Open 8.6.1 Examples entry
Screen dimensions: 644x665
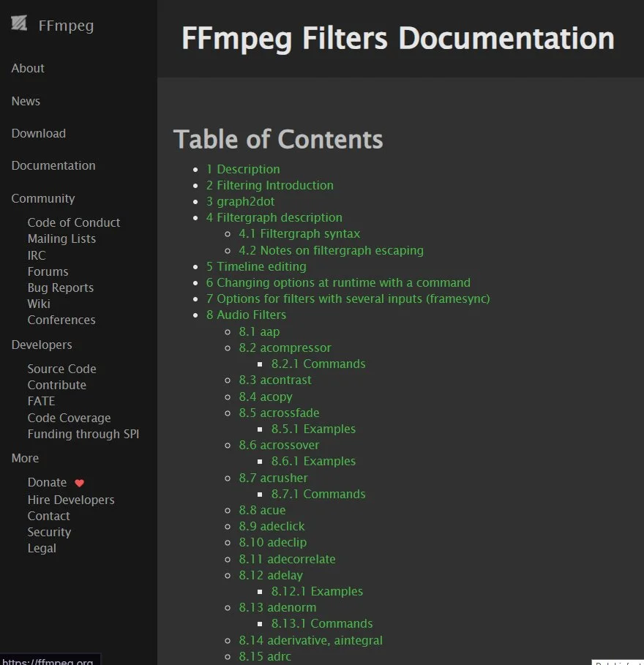point(313,461)
